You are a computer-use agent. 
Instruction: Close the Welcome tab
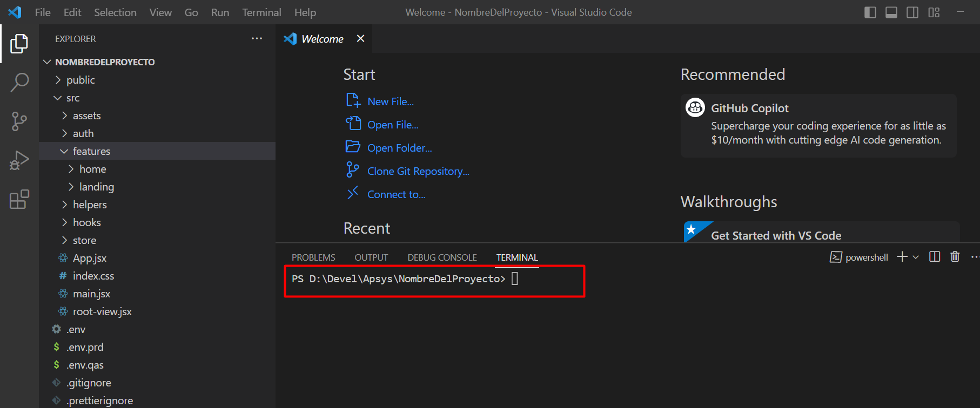[x=360, y=38]
